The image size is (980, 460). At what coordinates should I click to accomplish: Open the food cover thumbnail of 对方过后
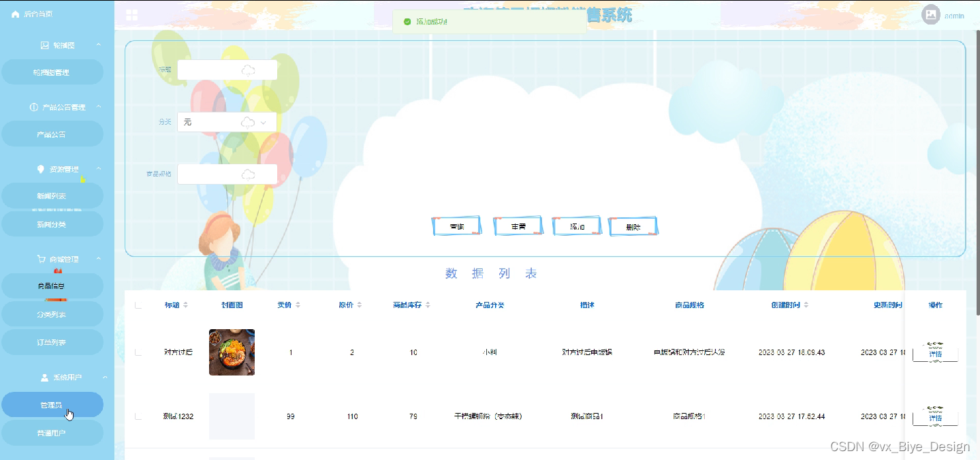point(232,352)
